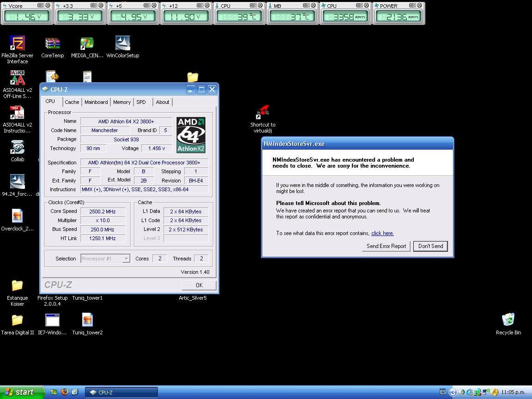Screen dimensions: 532x399
Task: Close the Vcore monitor widget
Action: tap(48, 6)
